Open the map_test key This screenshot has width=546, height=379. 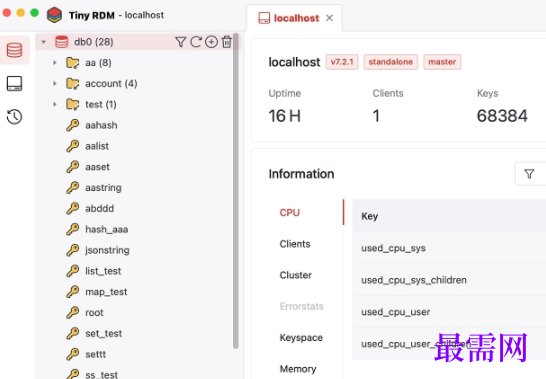106,292
